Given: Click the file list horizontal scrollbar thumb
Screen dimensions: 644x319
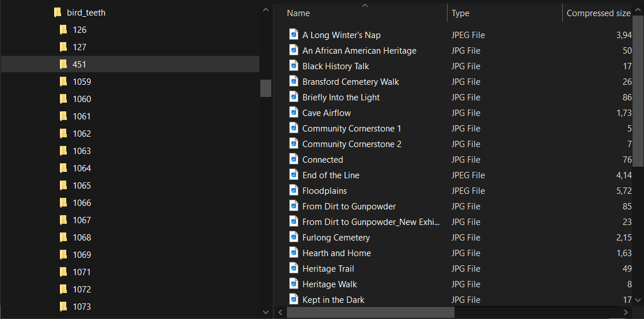Looking at the screenshot, I should (x=370, y=313).
